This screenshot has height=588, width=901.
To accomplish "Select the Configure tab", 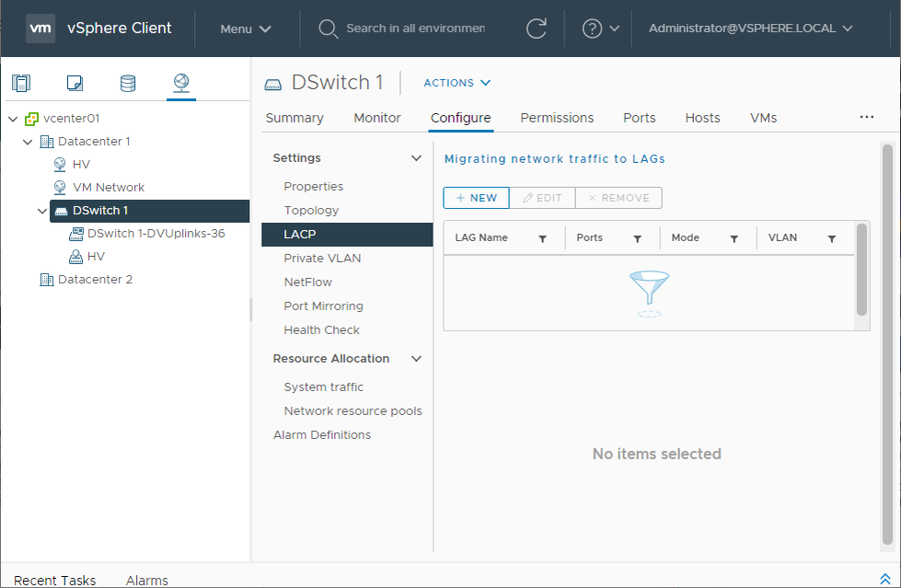I will tap(461, 118).
